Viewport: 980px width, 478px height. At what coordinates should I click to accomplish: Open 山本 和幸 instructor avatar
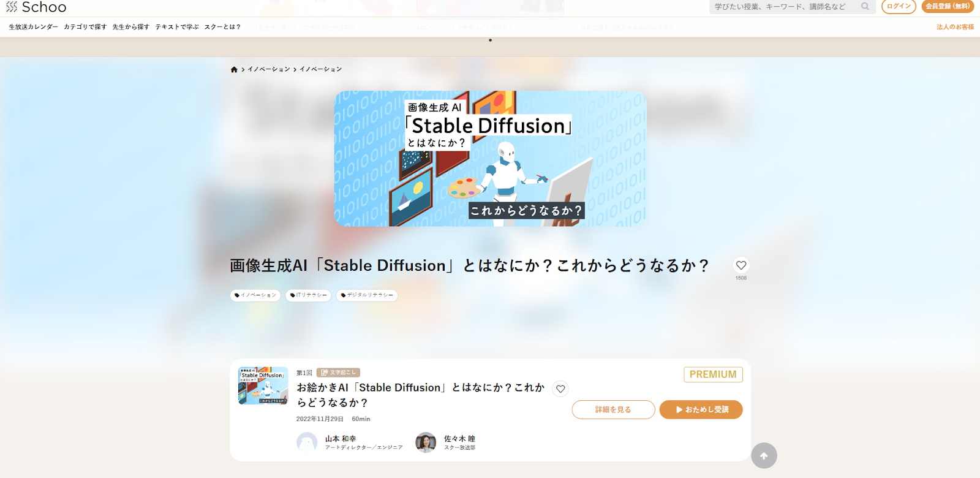pos(307,442)
